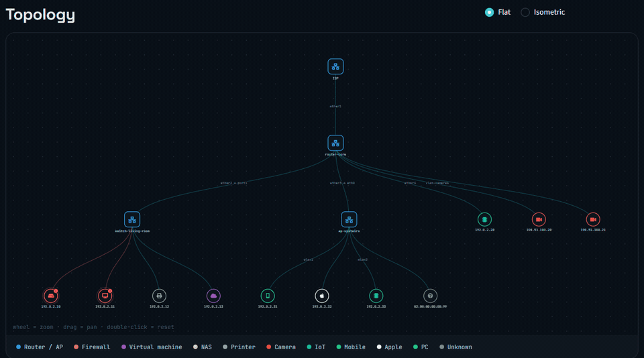The image size is (644, 358).
Task: Click the Camera legend entry
Action: point(281,347)
